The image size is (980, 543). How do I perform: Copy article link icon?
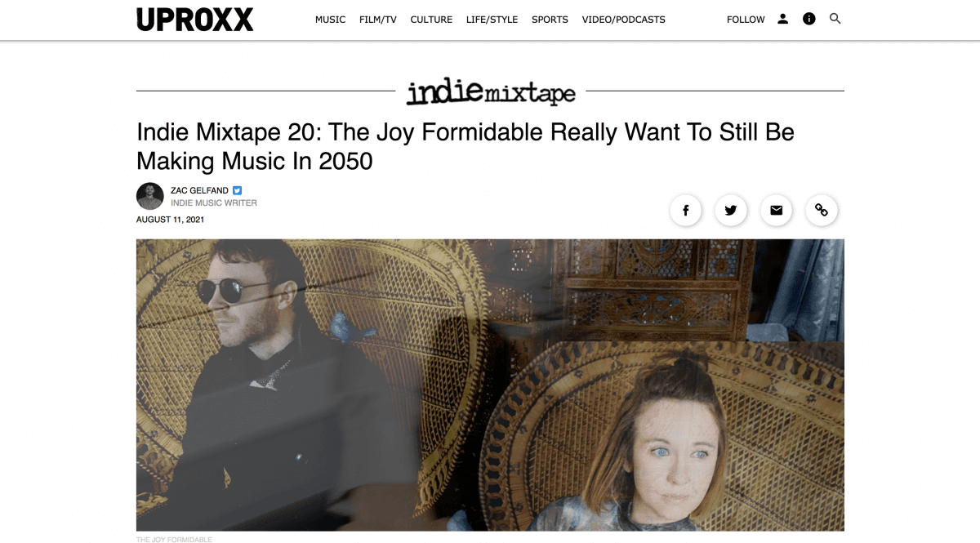822,210
